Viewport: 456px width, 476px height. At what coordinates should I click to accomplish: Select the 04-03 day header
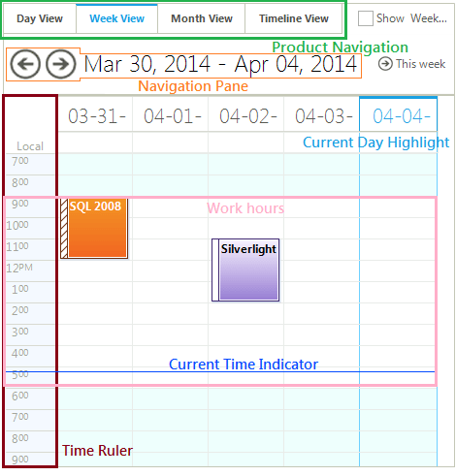point(322,115)
